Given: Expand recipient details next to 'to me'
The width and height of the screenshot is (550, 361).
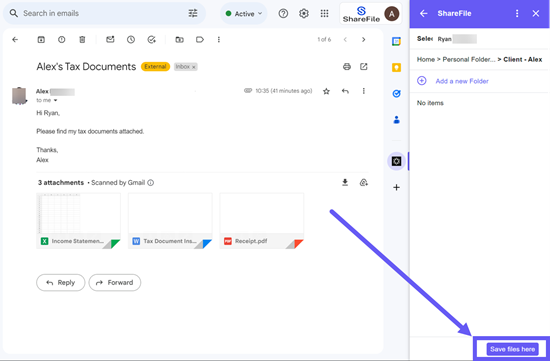Looking at the screenshot, I should pyautogui.click(x=55, y=100).
